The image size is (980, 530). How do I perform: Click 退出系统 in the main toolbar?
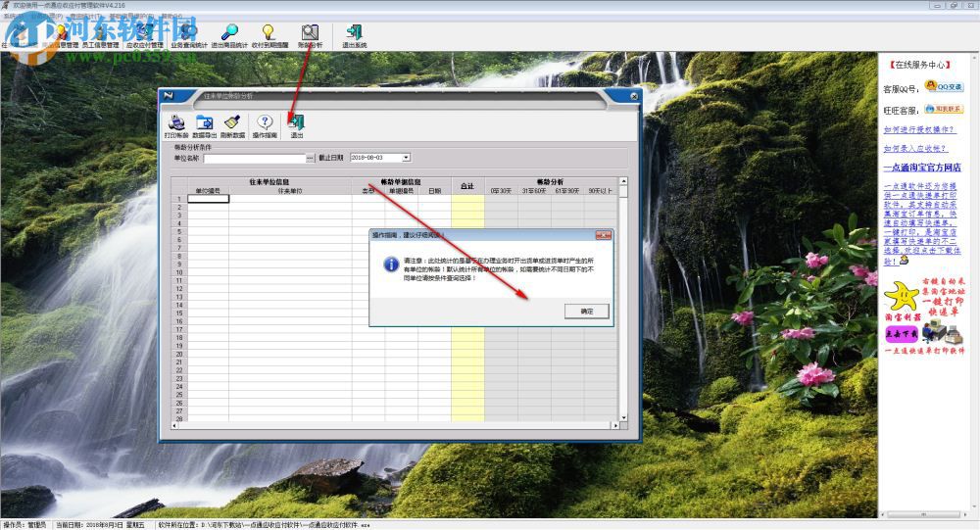tap(355, 37)
